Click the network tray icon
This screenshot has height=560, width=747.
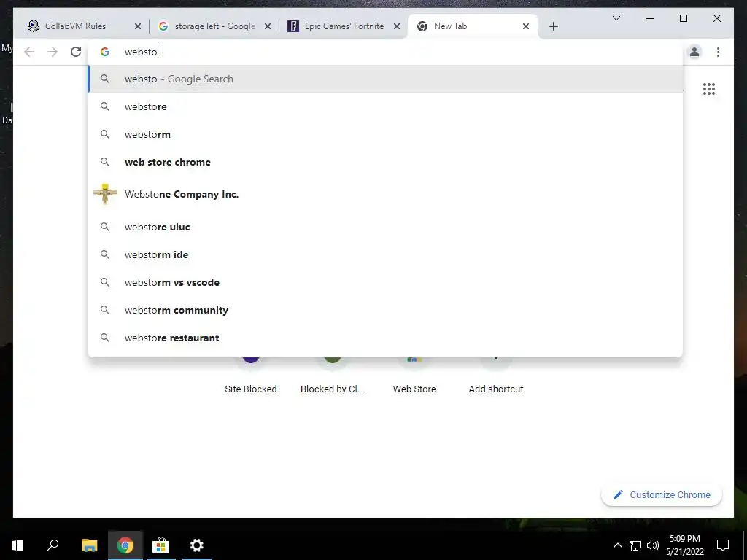point(635,545)
